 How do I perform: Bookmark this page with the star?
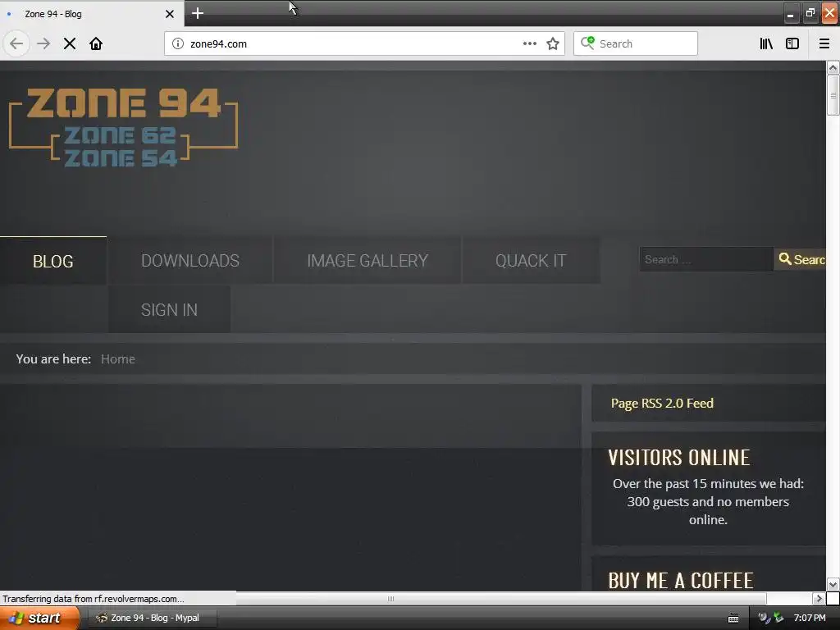pyautogui.click(x=553, y=43)
